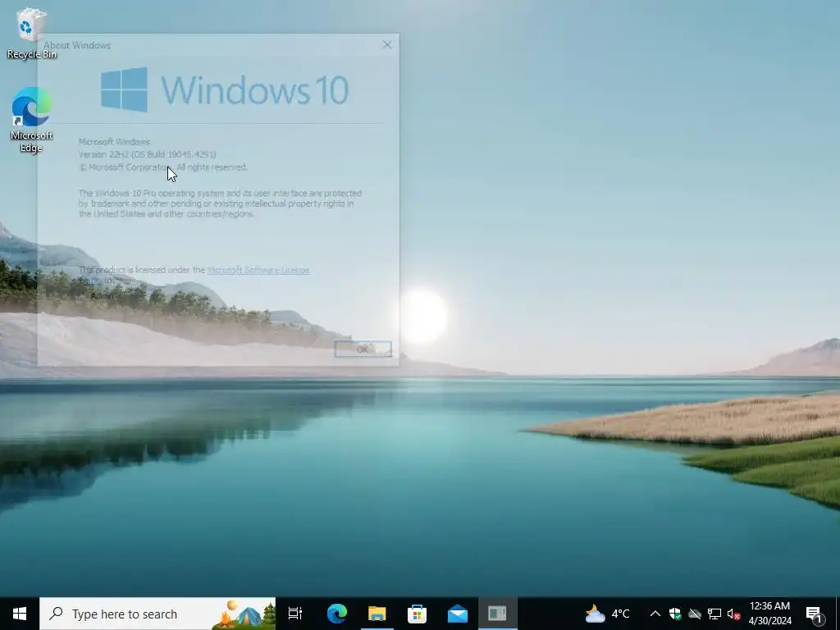This screenshot has width=840, height=630.
Task: Click the camping illustration in the search box
Action: click(x=244, y=614)
